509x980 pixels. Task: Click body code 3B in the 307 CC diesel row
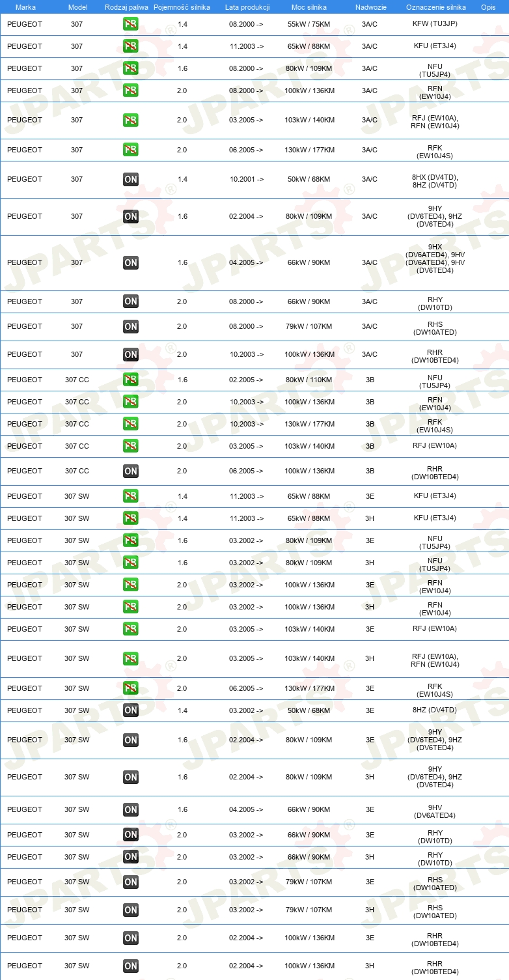pyautogui.click(x=370, y=471)
